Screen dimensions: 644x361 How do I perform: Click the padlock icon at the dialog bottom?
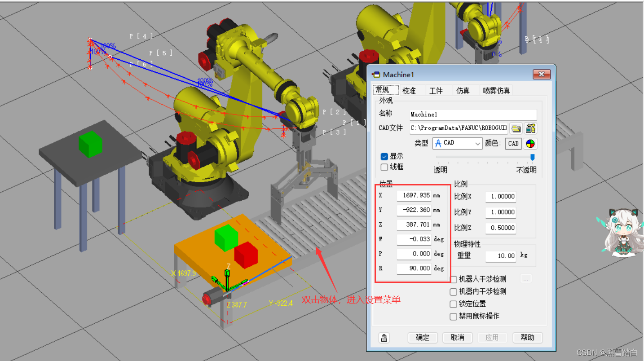tap(384, 337)
